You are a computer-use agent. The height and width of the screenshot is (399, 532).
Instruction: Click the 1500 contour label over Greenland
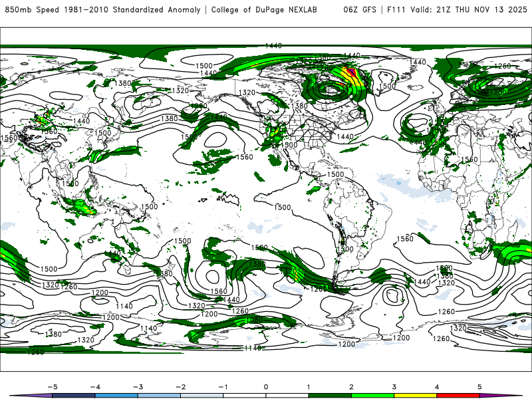[x=387, y=86]
